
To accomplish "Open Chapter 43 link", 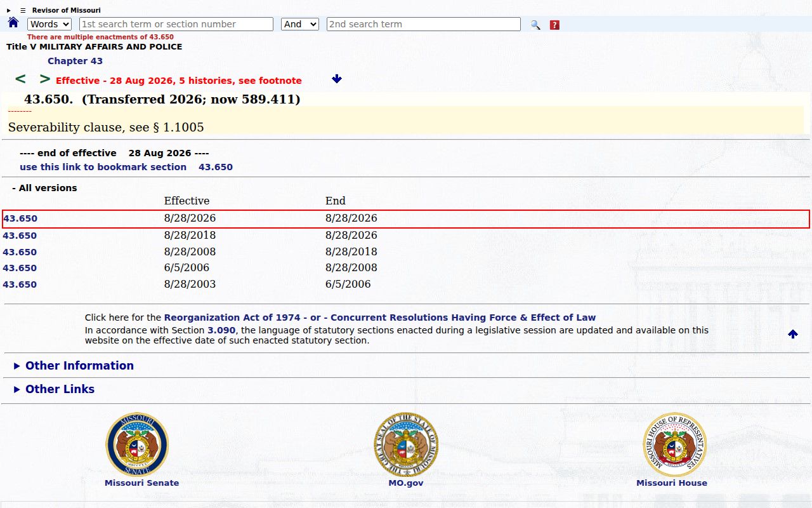I will pyautogui.click(x=75, y=61).
